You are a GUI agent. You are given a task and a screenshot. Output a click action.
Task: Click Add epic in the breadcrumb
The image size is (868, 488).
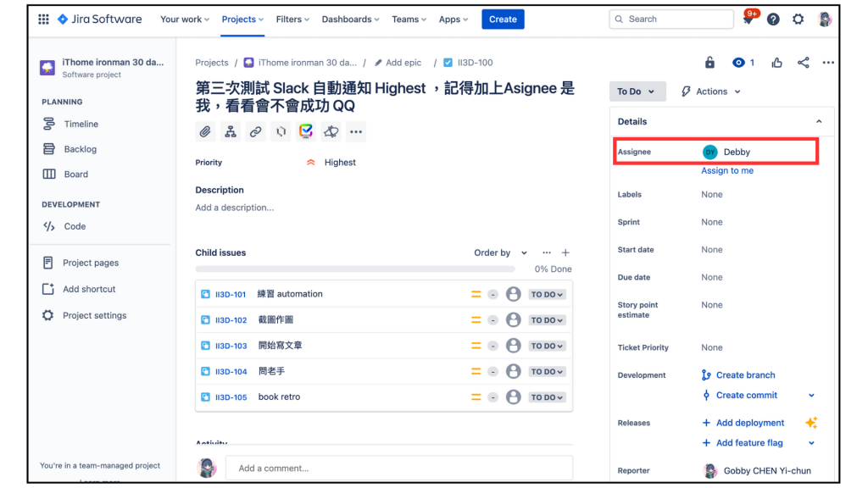pos(398,63)
